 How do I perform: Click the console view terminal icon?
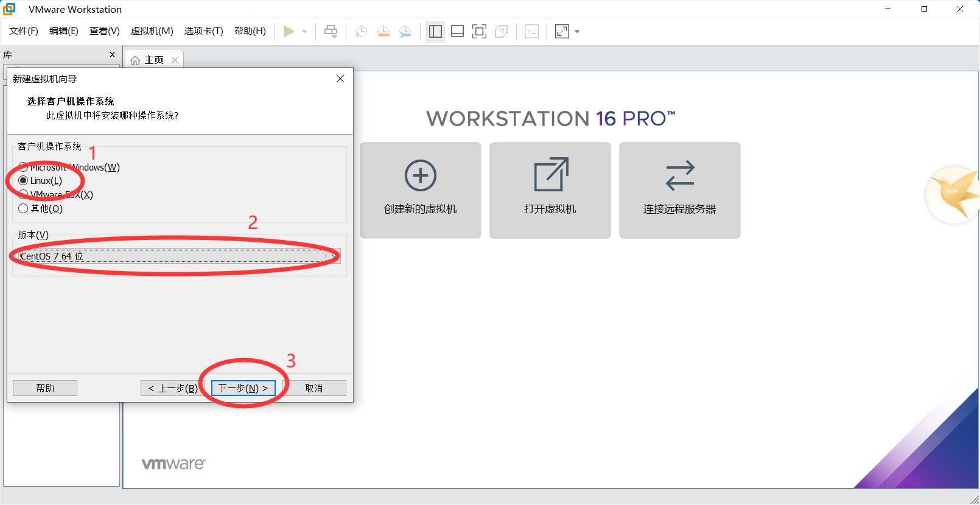tap(531, 31)
